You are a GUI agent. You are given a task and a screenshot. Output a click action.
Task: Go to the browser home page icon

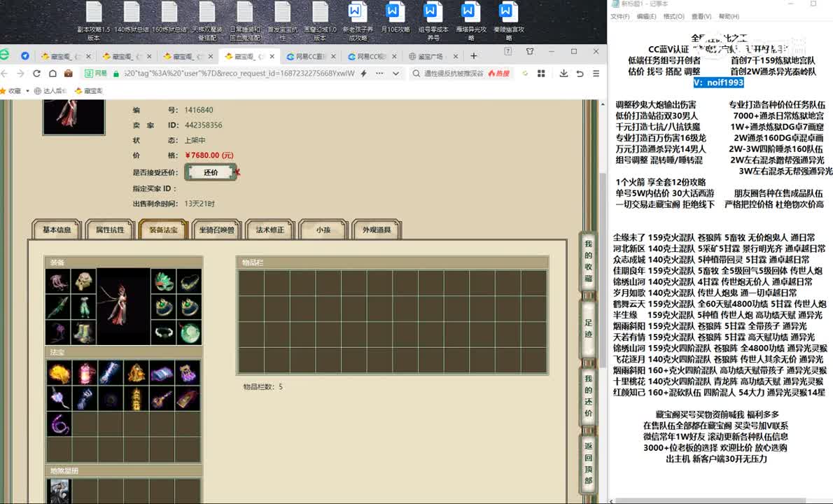[x=52, y=73]
